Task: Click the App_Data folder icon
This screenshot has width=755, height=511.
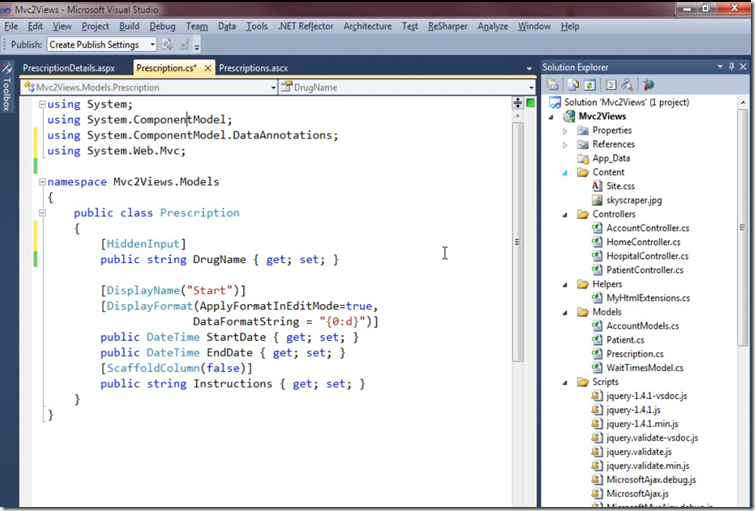Action: (583, 158)
